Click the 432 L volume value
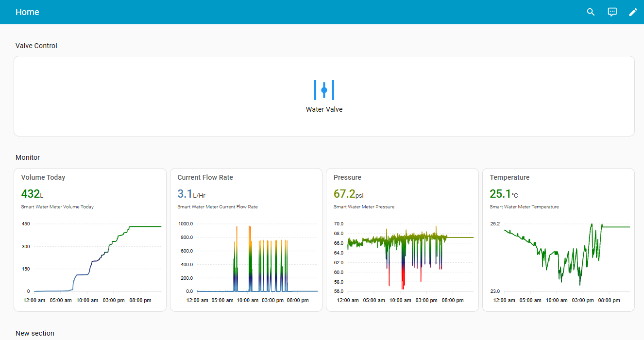 [x=32, y=194]
